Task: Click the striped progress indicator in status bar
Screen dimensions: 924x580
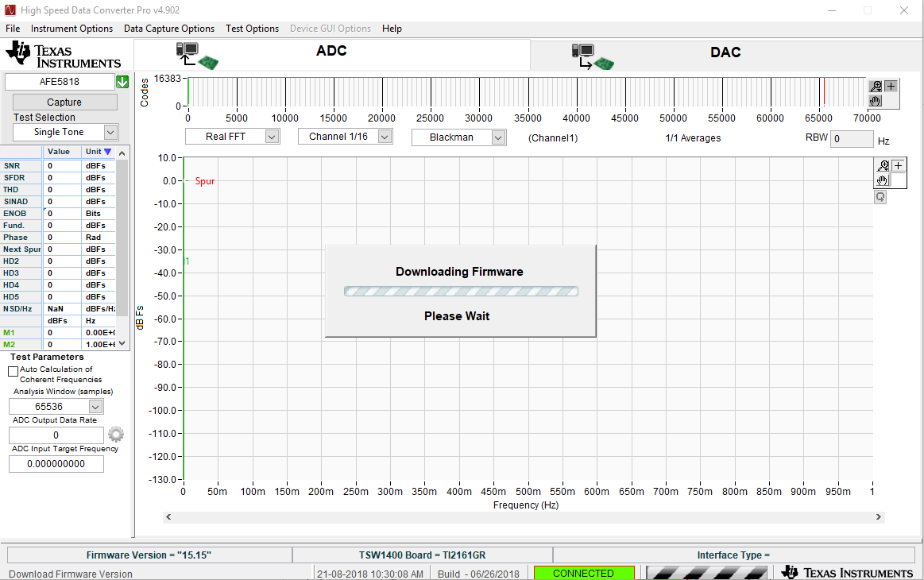Action: click(x=706, y=573)
